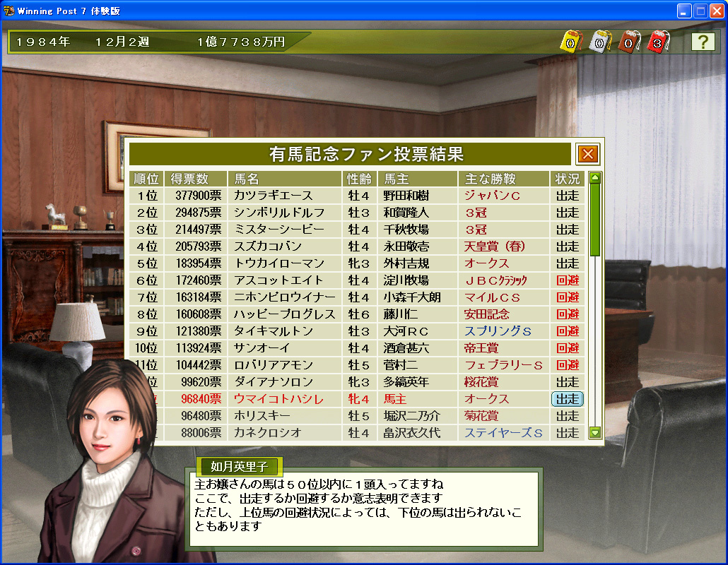Click the 如月英里子 speaker name tag
Viewport: 728px width, 565px height.
coord(239,466)
